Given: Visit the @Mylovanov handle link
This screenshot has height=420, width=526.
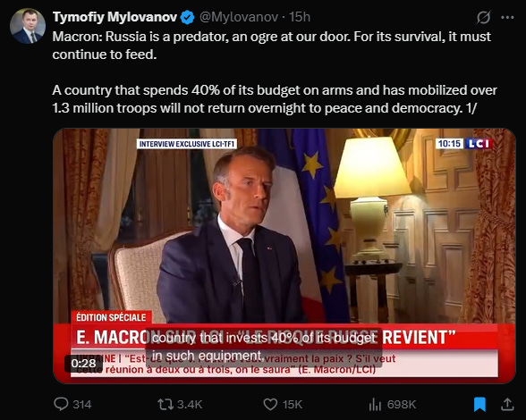Looking at the screenshot, I should click(x=239, y=17).
